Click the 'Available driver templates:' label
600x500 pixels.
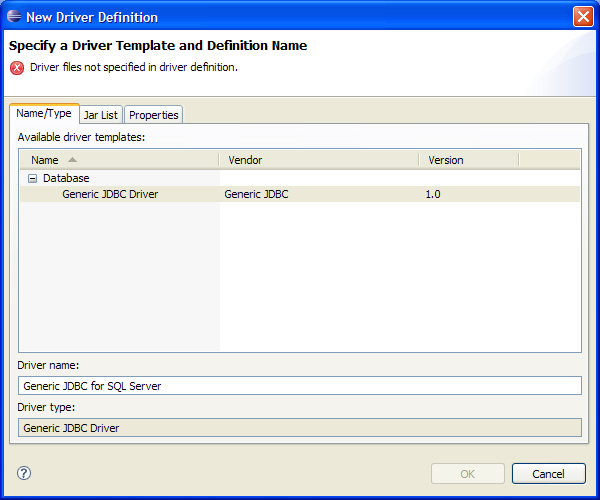click(x=82, y=137)
